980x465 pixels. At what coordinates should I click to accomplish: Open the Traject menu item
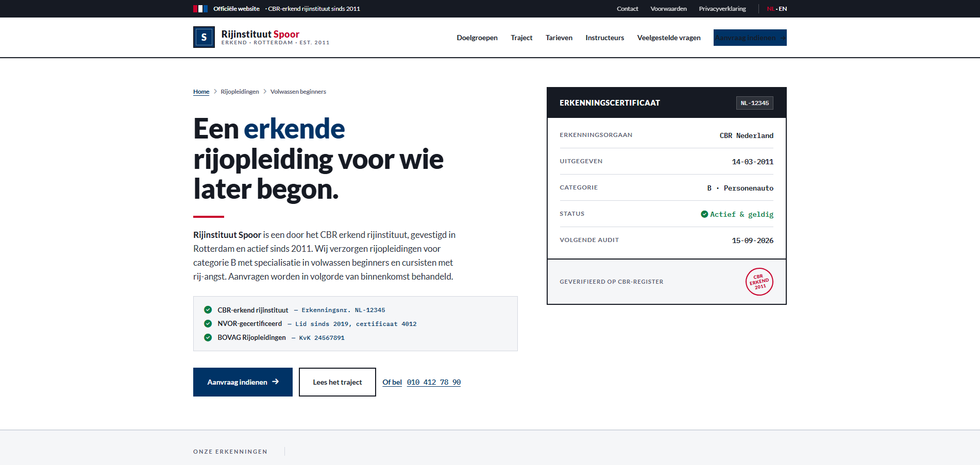pos(521,38)
